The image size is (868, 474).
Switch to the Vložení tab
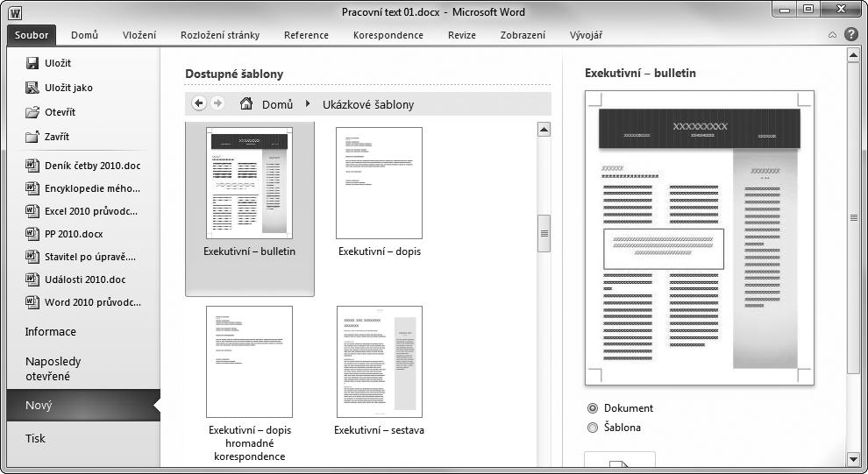(139, 35)
